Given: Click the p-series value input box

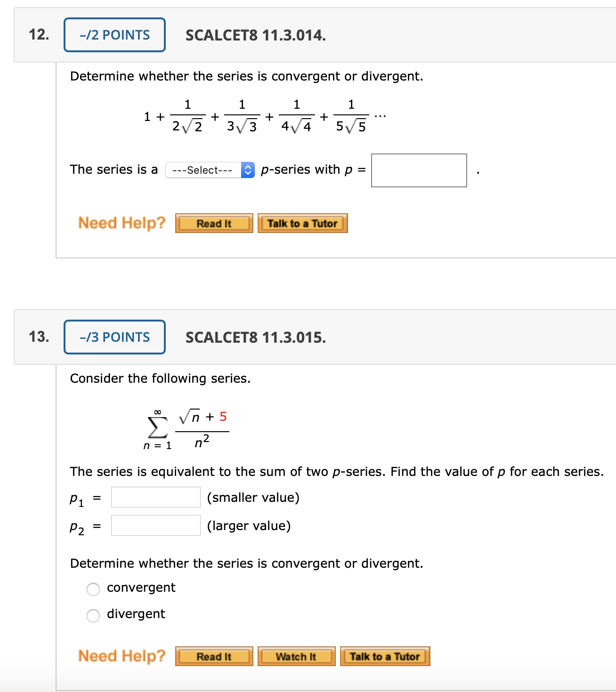Looking at the screenshot, I should click(x=418, y=170).
